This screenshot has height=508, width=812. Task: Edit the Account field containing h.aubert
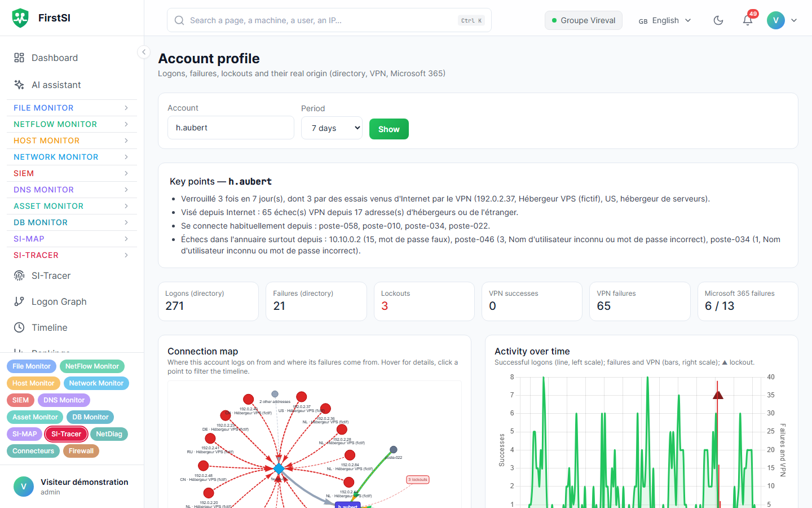pyautogui.click(x=231, y=128)
